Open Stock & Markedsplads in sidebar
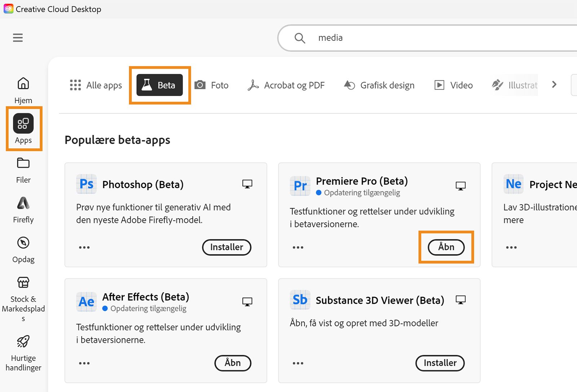 click(x=23, y=299)
